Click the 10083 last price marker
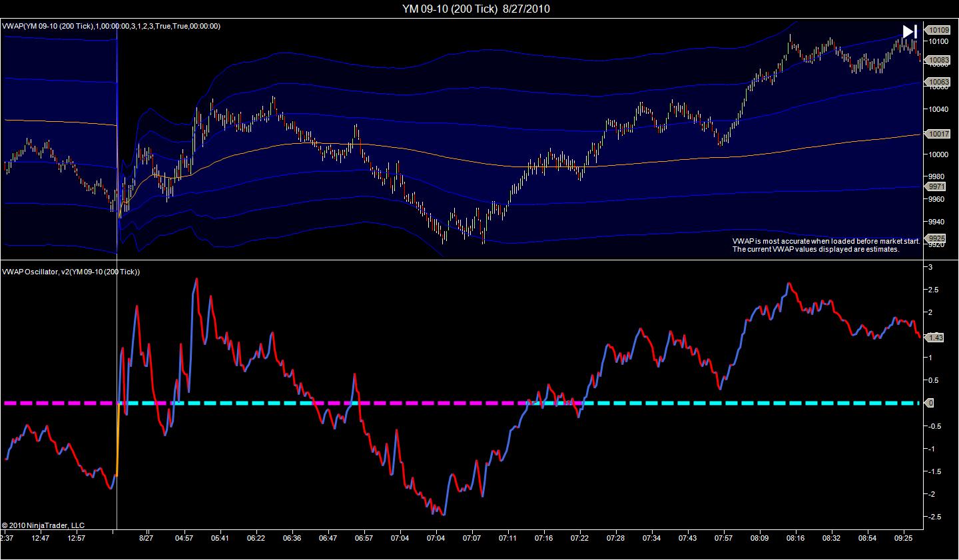This screenshot has height=560, width=959. [x=939, y=60]
